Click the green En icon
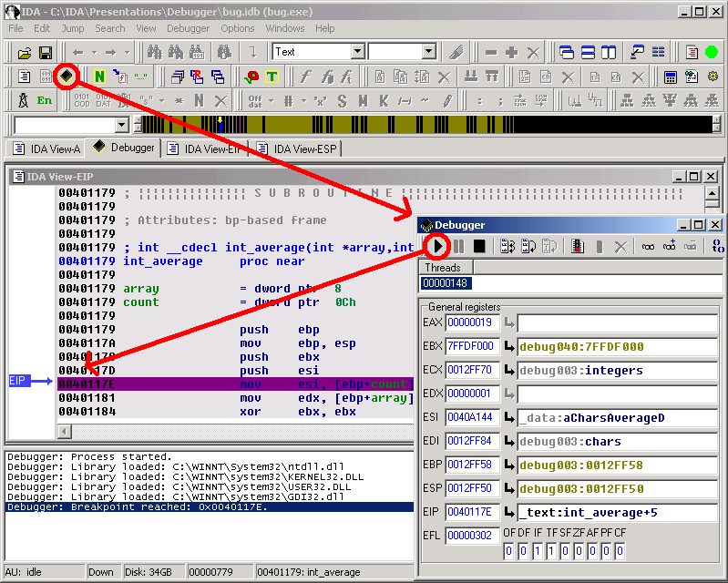The image size is (728, 583). (x=45, y=100)
